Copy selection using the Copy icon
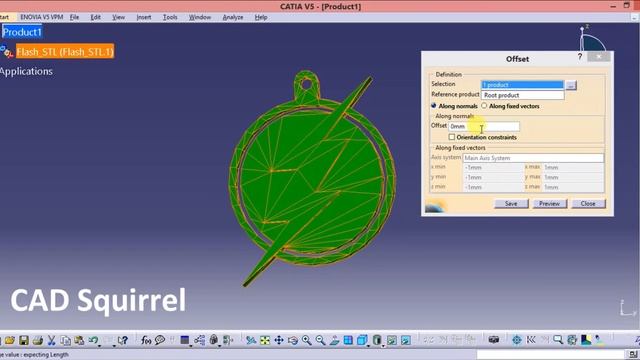The width and height of the screenshot is (640, 360). tap(65, 340)
